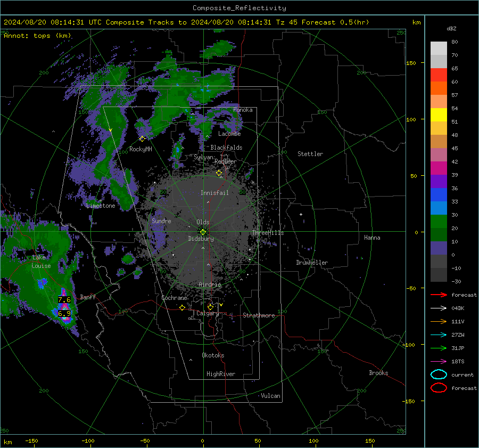Click the green 31JP arrow in legend

tap(439, 348)
